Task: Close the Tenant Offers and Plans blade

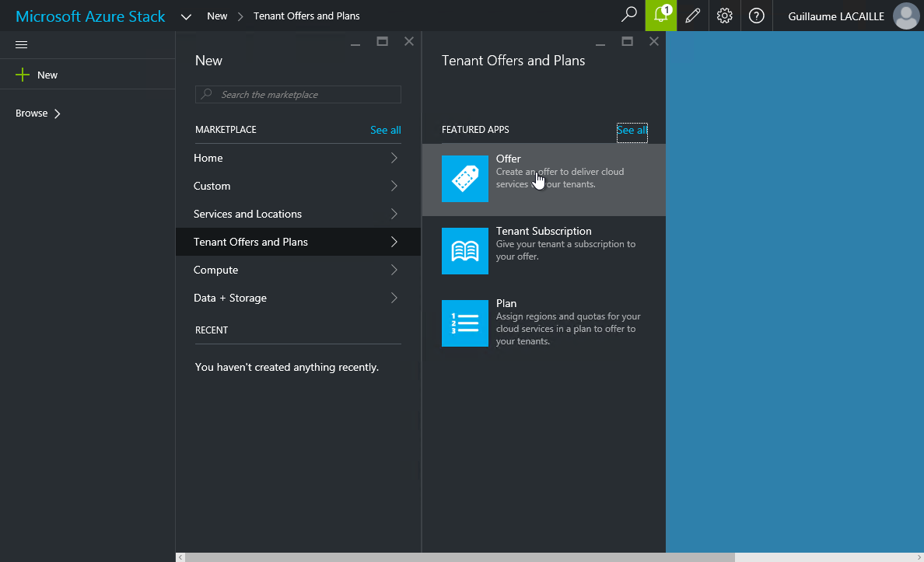Action: click(654, 41)
